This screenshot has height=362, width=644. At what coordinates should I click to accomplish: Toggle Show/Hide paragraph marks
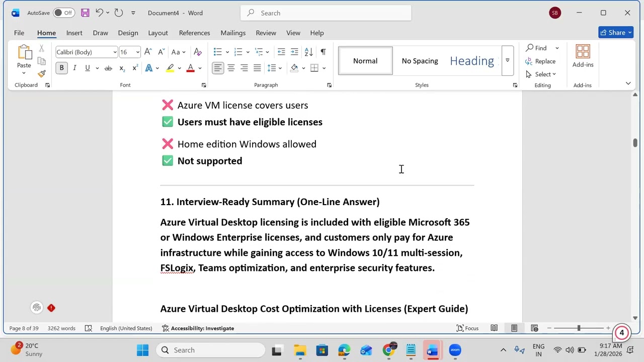(x=323, y=52)
